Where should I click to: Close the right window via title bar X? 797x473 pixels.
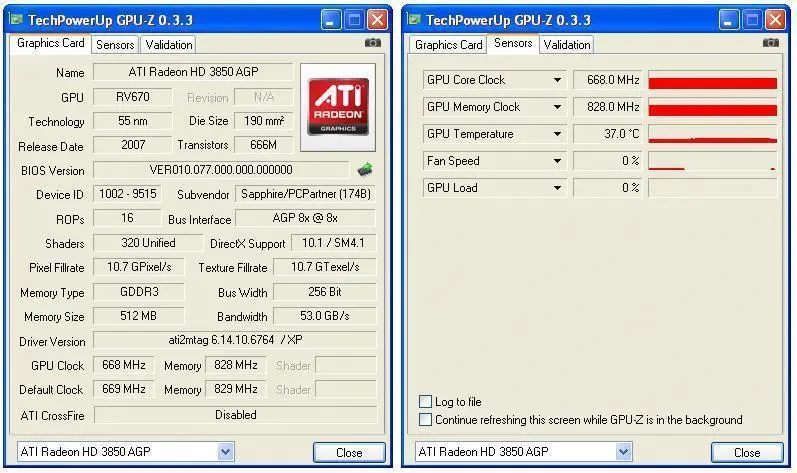pyautogui.click(x=776, y=20)
